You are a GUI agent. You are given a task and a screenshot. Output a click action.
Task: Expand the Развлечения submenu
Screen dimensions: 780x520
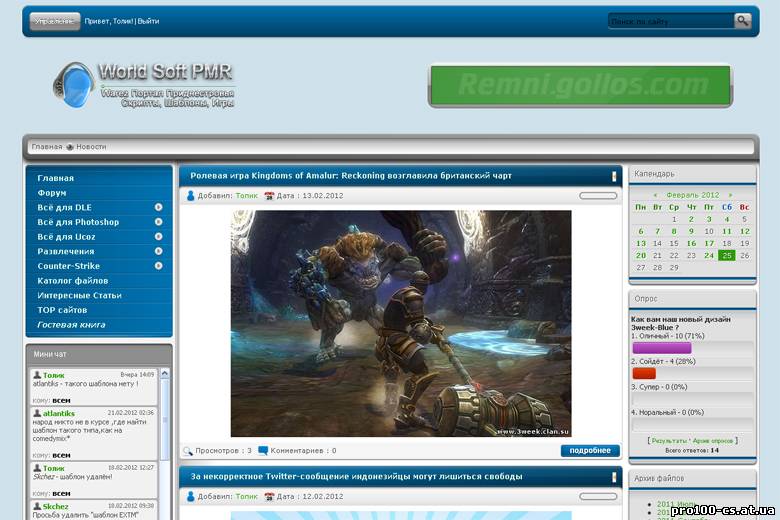158,251
